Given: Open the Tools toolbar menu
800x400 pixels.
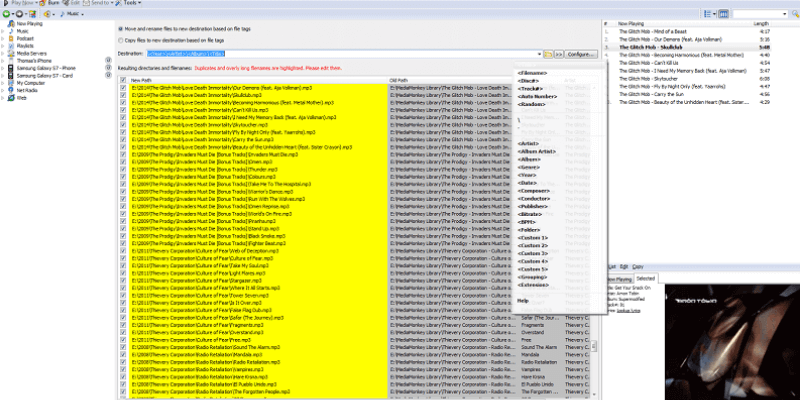Looking at the screenshot, I should 128,3.
